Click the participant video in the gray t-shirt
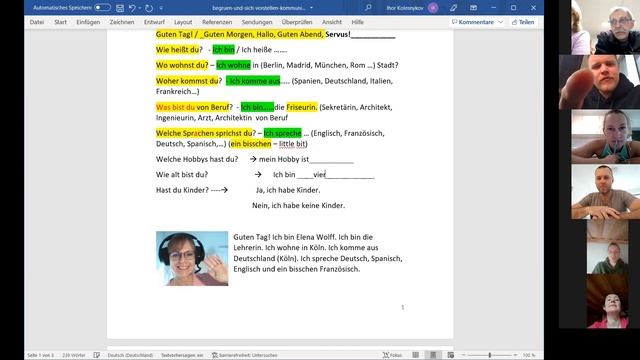 point(606,192)
